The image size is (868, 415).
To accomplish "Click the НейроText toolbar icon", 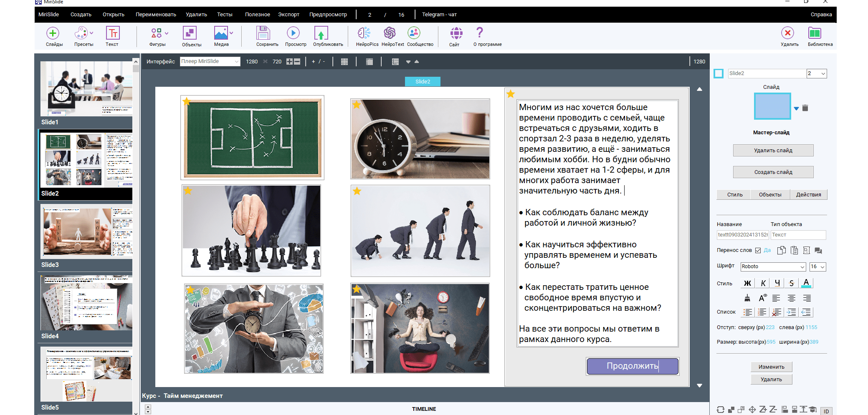I will pyautogui.click(x=390, y=33).
